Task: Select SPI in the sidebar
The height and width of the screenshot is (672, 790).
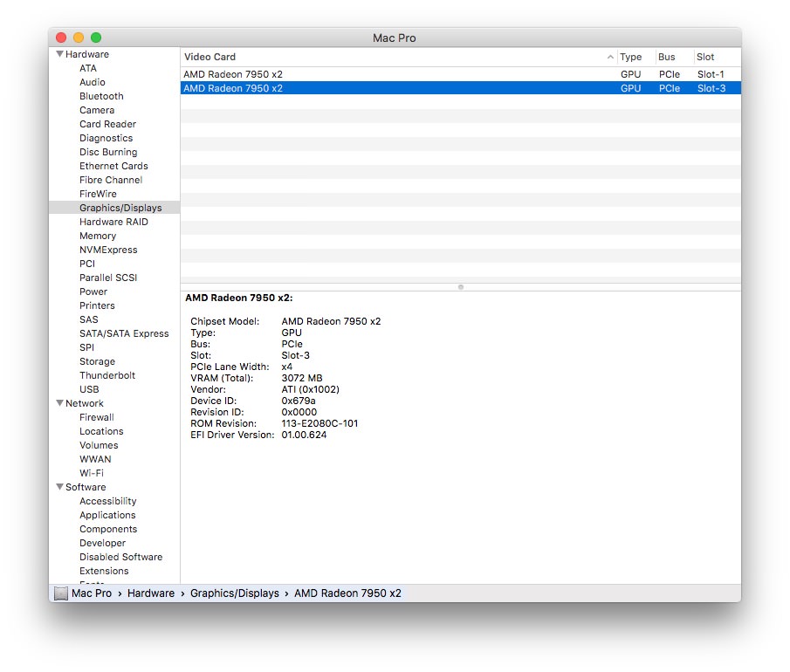Action: (86, 347)
